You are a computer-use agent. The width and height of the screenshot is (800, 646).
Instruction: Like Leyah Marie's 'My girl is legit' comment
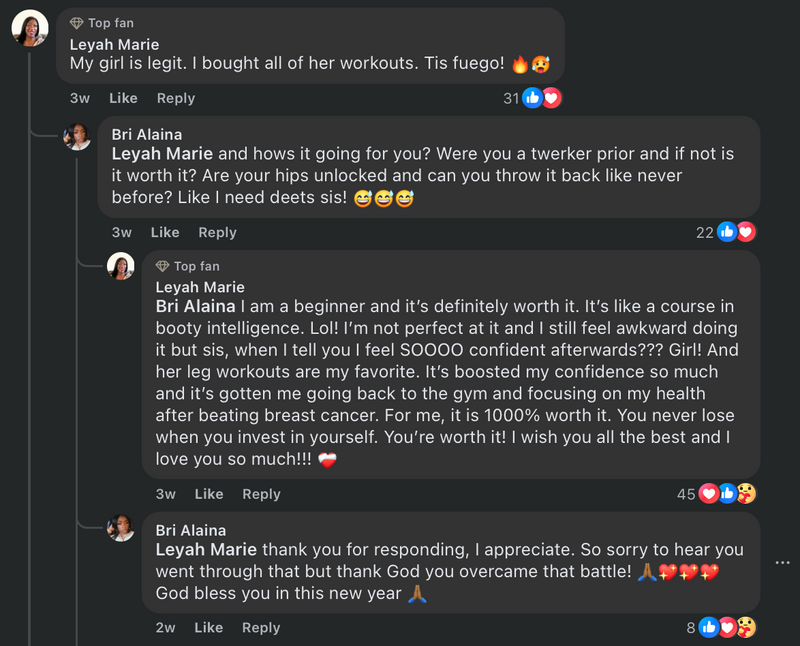(x=123, y=98)
